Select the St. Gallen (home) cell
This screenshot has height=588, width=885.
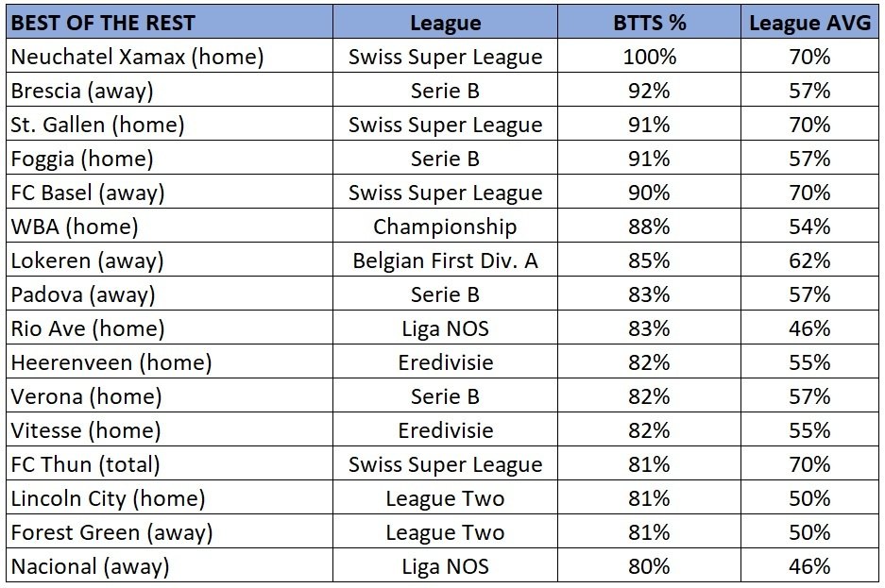click(x=169, y=124)
